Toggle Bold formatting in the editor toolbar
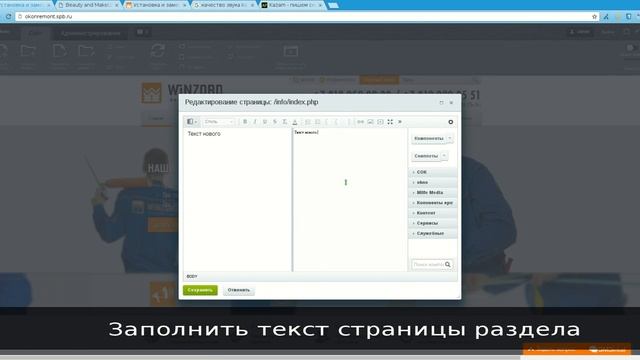 245,122
